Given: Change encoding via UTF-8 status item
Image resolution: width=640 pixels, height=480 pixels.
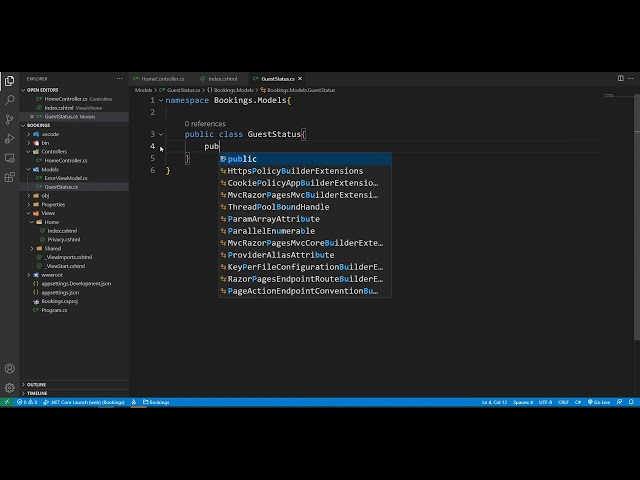Looking at the screenshot, I should 545,402.
